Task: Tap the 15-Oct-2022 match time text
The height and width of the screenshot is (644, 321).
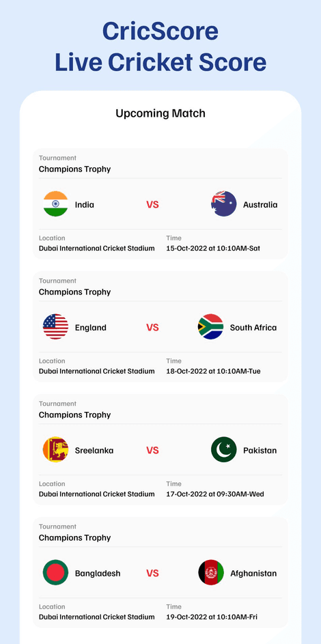Action: (x=213, y=249)
